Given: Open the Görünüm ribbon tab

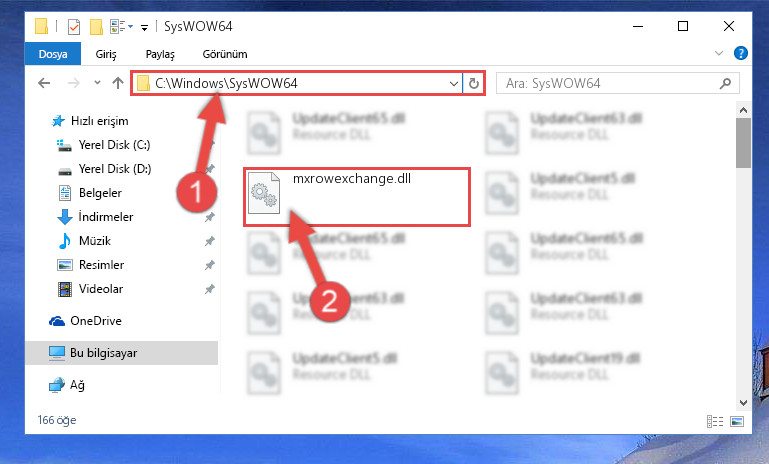Looking at the screenshot, I should pyautogui.click(x=225, y=54).
